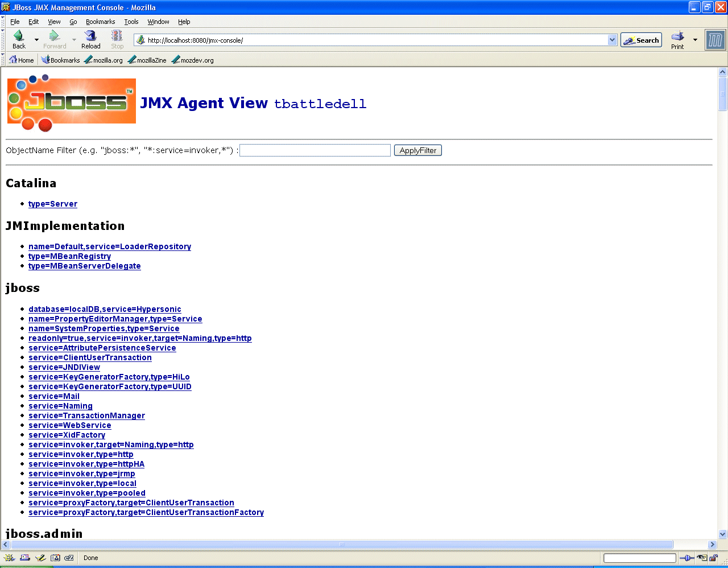Open the Bookmarks folder in personal toolbar

tap(60, 60)
